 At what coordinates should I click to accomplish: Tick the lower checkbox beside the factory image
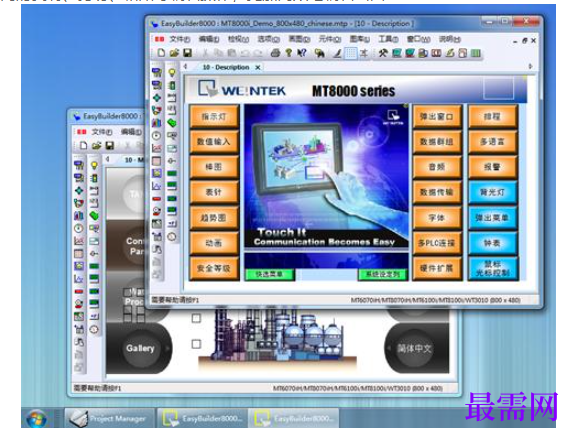pos(197,344)
